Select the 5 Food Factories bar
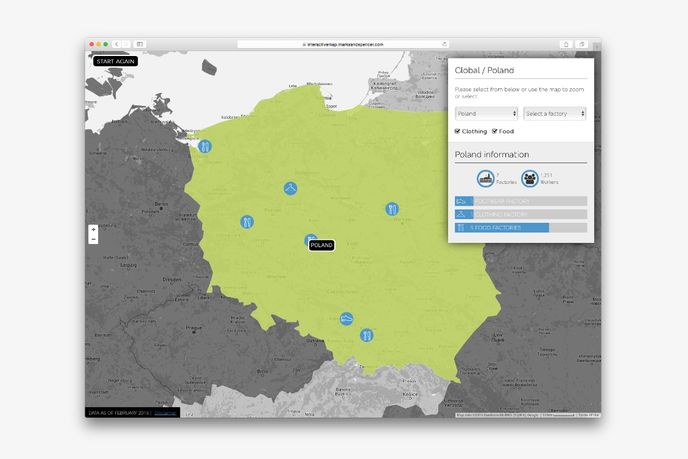 click(520, 227)
